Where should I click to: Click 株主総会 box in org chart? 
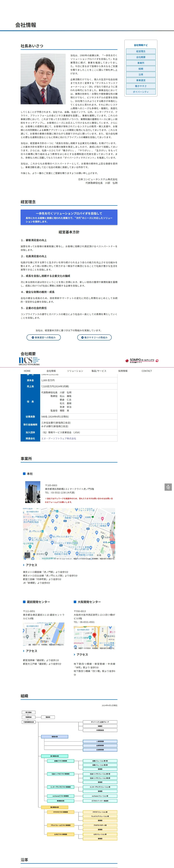tap(28, 712)
